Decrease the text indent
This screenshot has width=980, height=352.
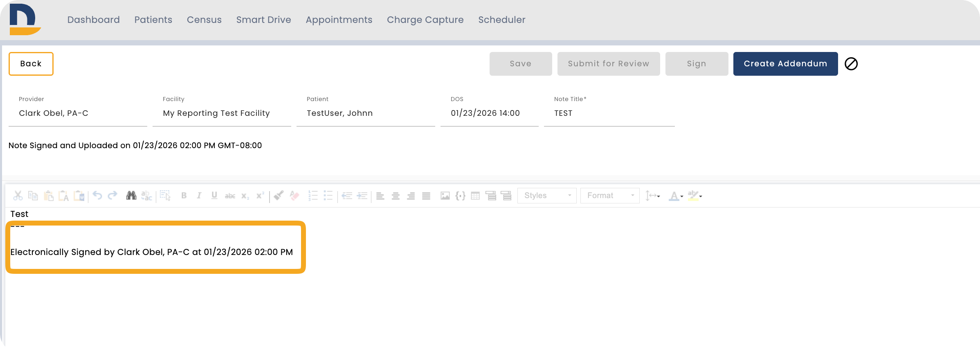347,196
